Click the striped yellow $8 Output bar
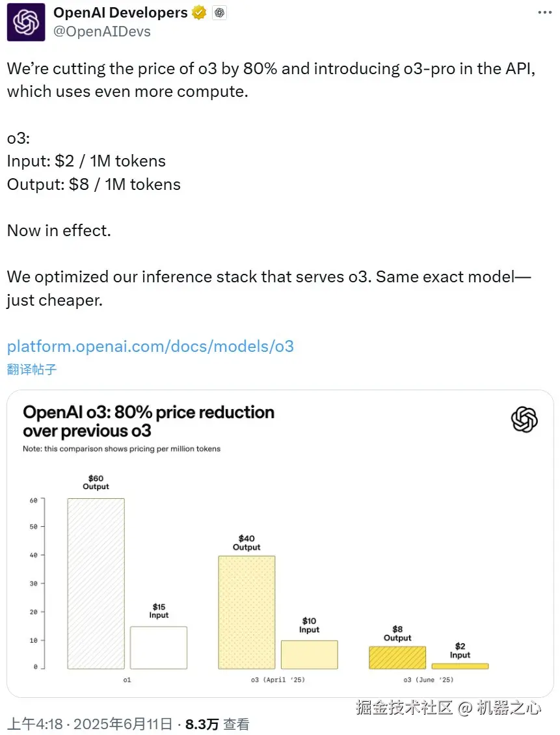 pyautogui.click(x=397, y=658)
